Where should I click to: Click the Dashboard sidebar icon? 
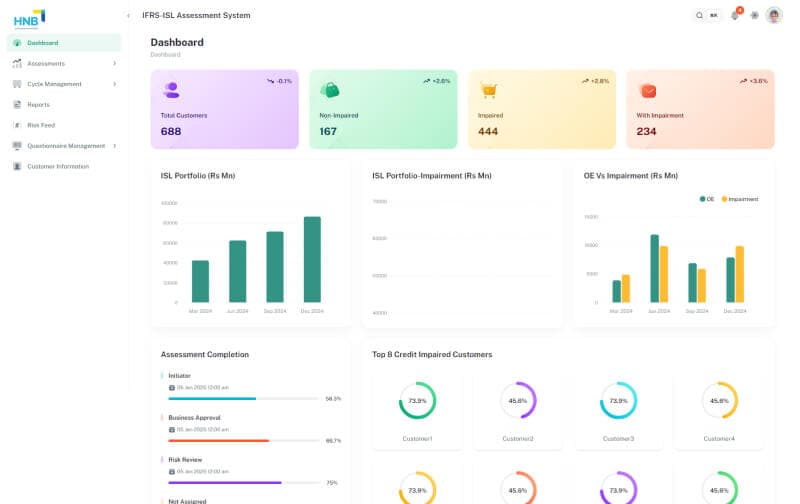[17, 43]
